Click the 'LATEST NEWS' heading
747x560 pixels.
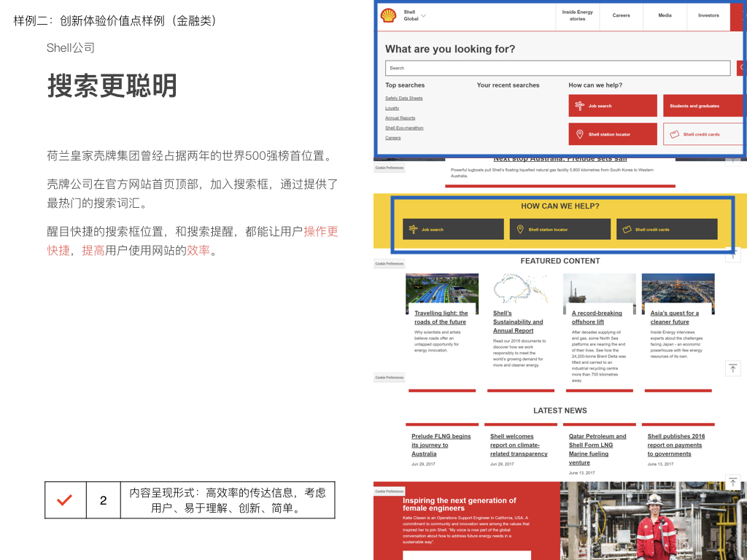click(x=560, y=411)
